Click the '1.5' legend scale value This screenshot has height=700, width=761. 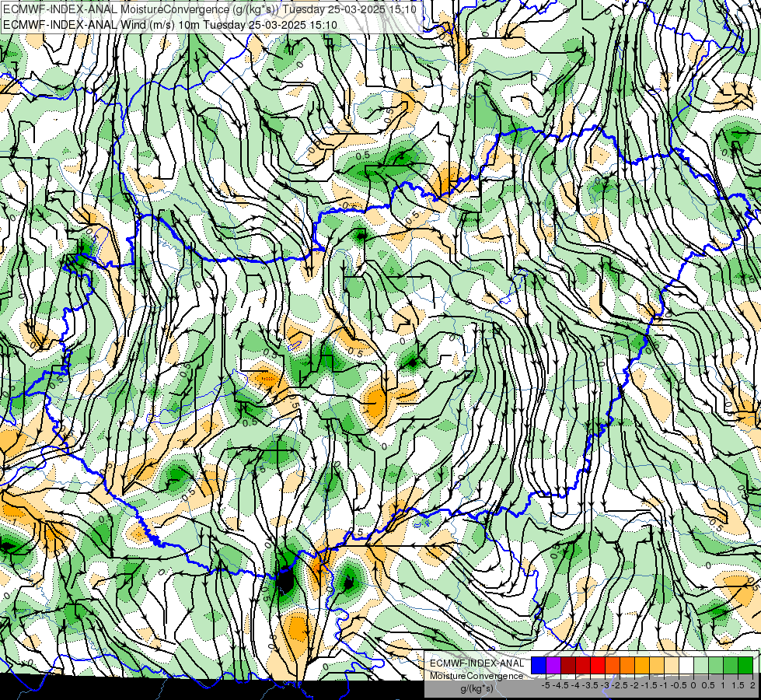(738, 685)
